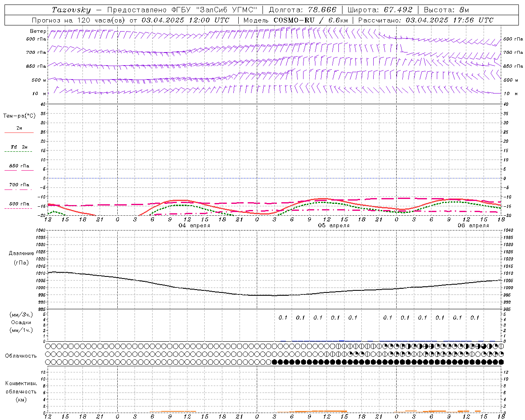
Task: Click the last cloud circle in the bottom cloudiness row
Action: (x=501, y=362)
